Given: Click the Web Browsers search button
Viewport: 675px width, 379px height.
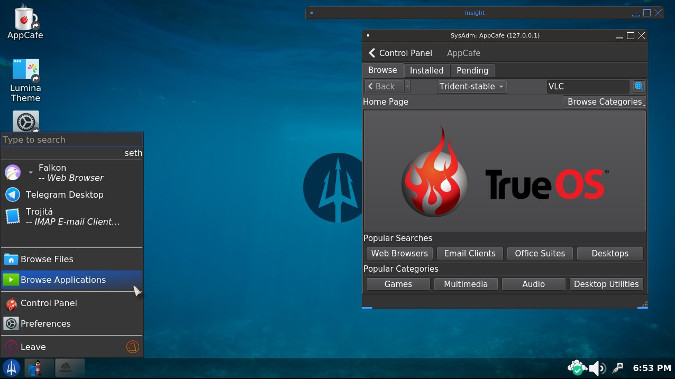Looking at the screenshot, I should [399, 253].
